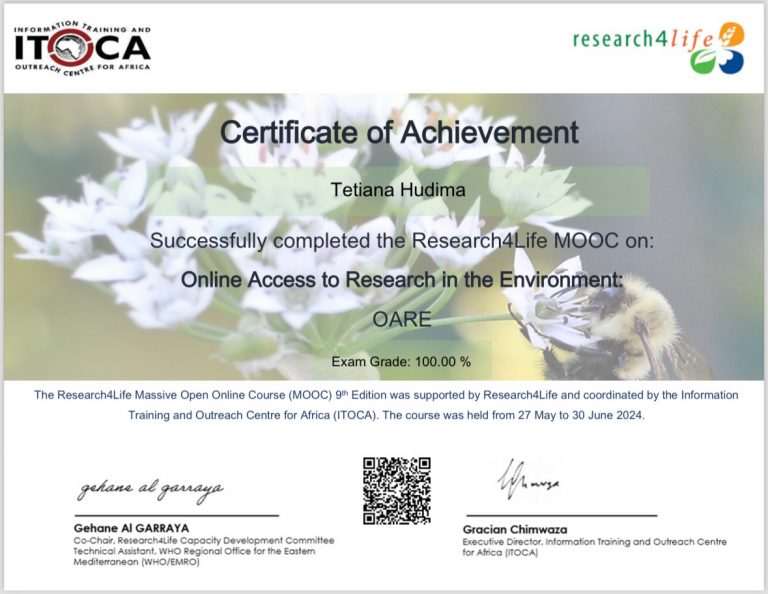Click 'Successfully completed the Research4Life MOOC on:'
Screen dimensions: 768x594
click(402, 241)
